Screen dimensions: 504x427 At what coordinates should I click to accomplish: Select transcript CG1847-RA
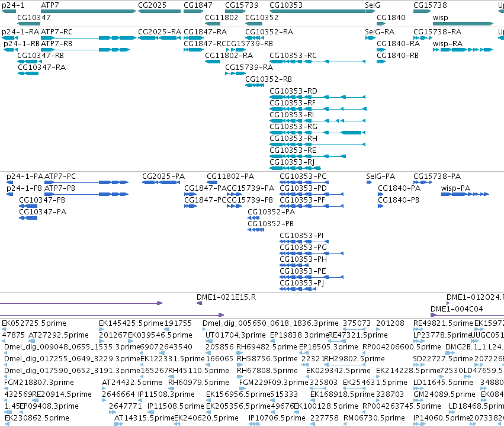[x=205, y=32]
